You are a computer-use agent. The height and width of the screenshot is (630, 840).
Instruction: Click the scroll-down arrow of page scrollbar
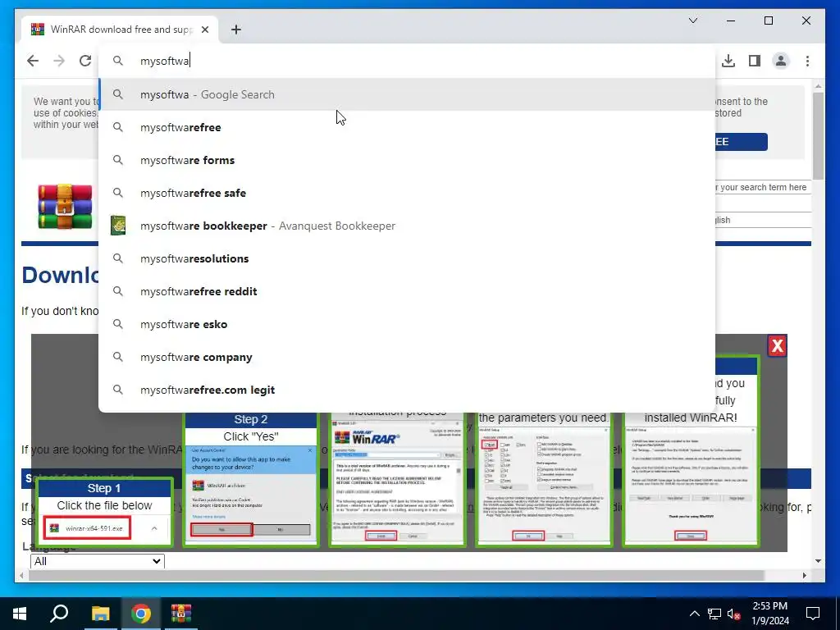[818, 561]
